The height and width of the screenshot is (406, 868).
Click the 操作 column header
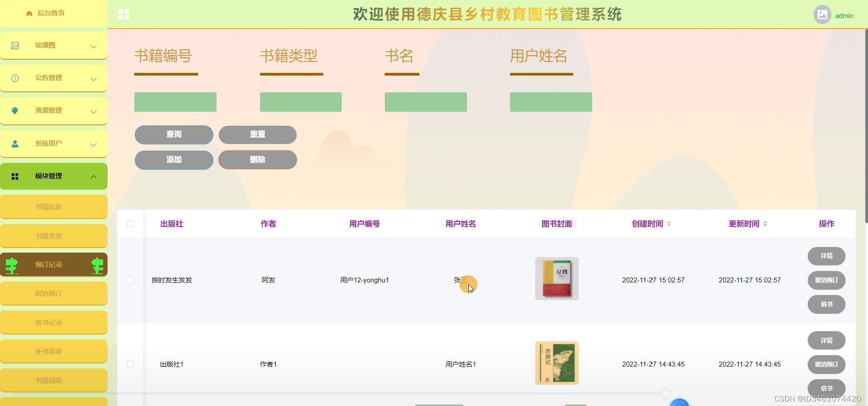[x=826, y=224]
